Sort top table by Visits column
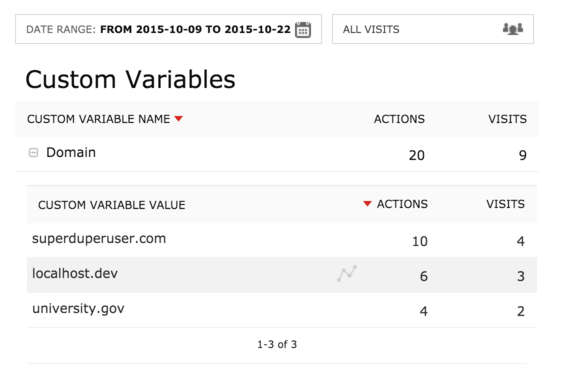The image size is (582, 374). 507,119
